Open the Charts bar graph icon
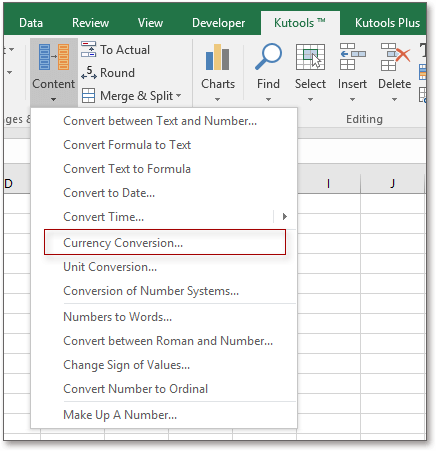Screen dimensions: 436x451 click(217, 57)
